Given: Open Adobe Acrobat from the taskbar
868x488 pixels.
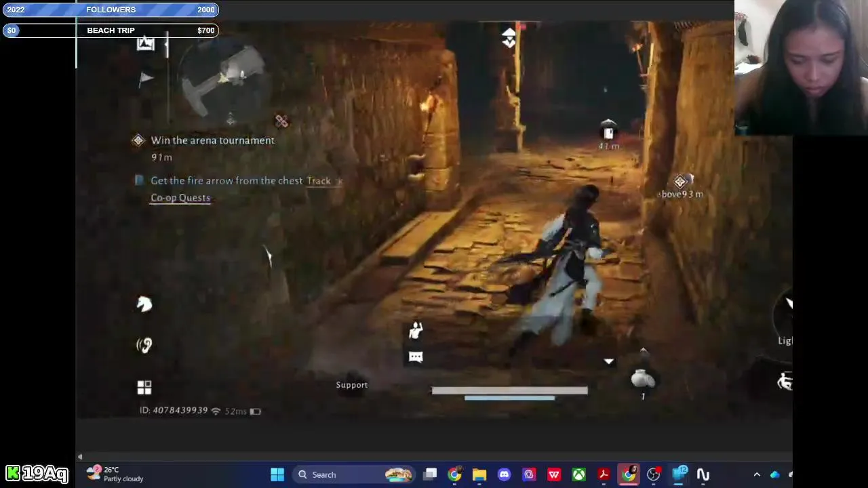Looking at the screenshot, I should [x=604, y=474].
